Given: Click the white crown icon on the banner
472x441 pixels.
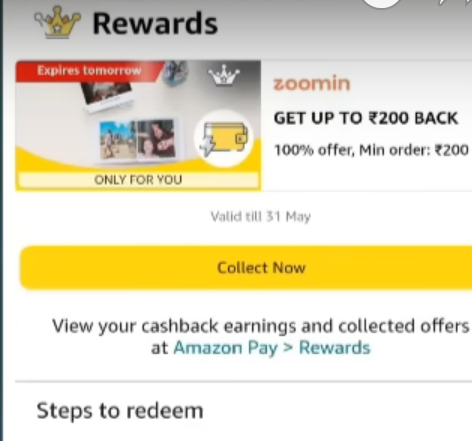Looking at the screenshot, I should pos(224,75).
